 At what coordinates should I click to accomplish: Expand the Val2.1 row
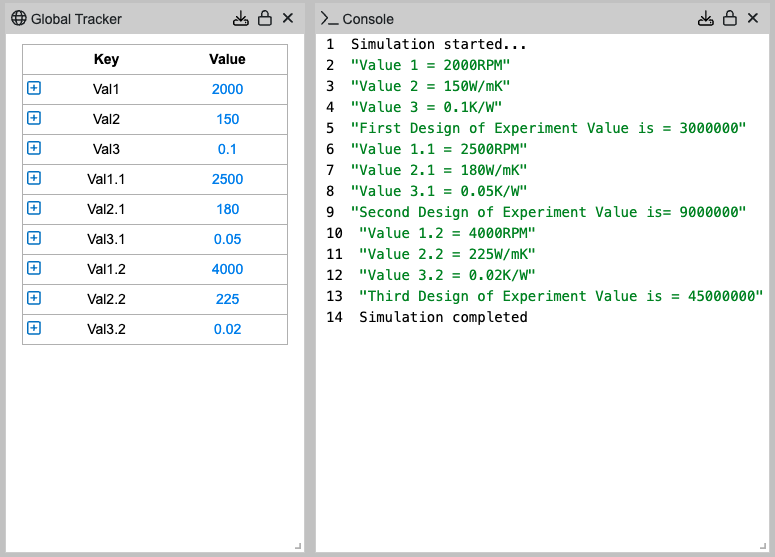(34, 208)
